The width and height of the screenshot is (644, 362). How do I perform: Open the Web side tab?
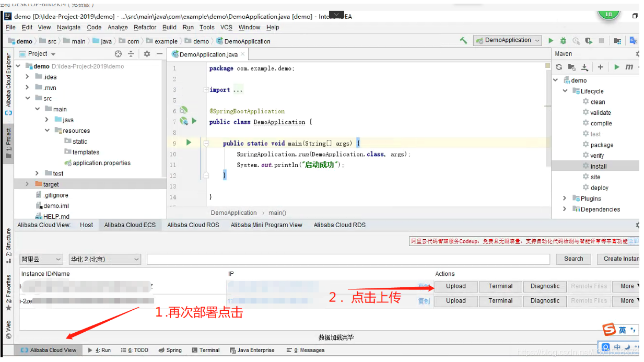click(x=8, y=329)
